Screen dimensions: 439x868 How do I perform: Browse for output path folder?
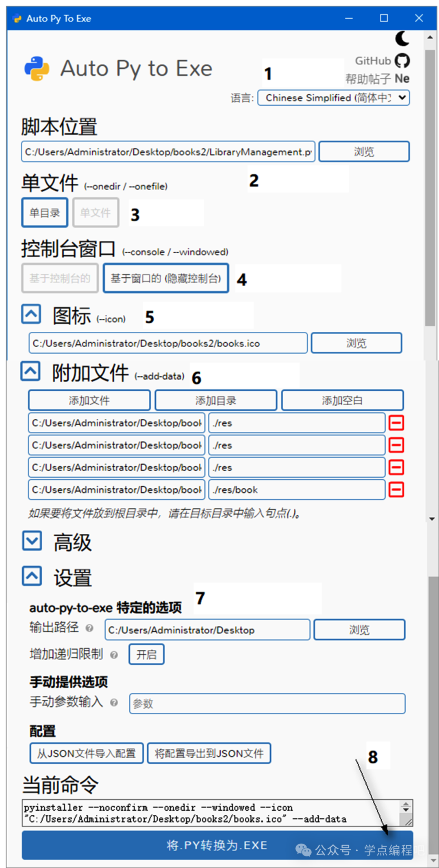(359, 630)
